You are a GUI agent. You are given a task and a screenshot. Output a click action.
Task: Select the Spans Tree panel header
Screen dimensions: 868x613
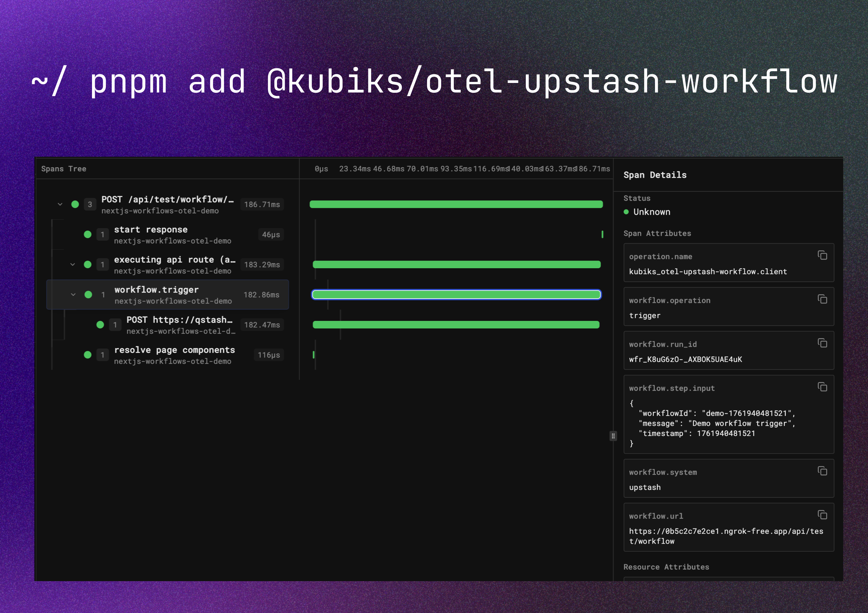[63, 169]
